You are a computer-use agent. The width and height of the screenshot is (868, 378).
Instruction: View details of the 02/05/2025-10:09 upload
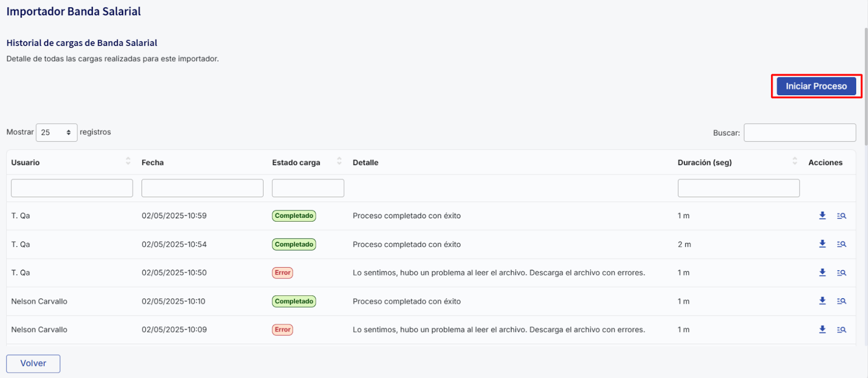coord(841,330)
